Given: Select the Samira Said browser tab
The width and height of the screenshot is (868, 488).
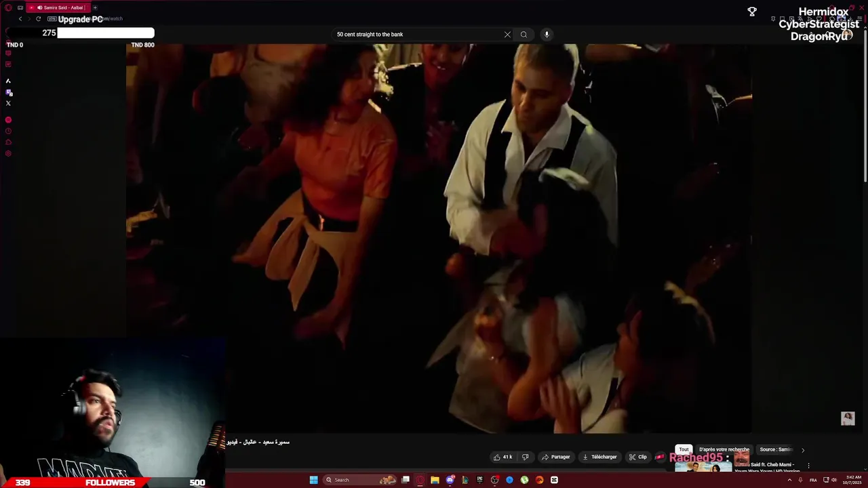Looking at the screenshot, I should [x=60, y=7].
